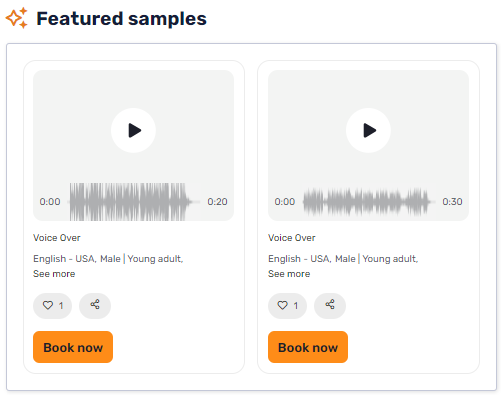
Task: Click the 0:20 duration on first sample
Action: pos(217,202)
